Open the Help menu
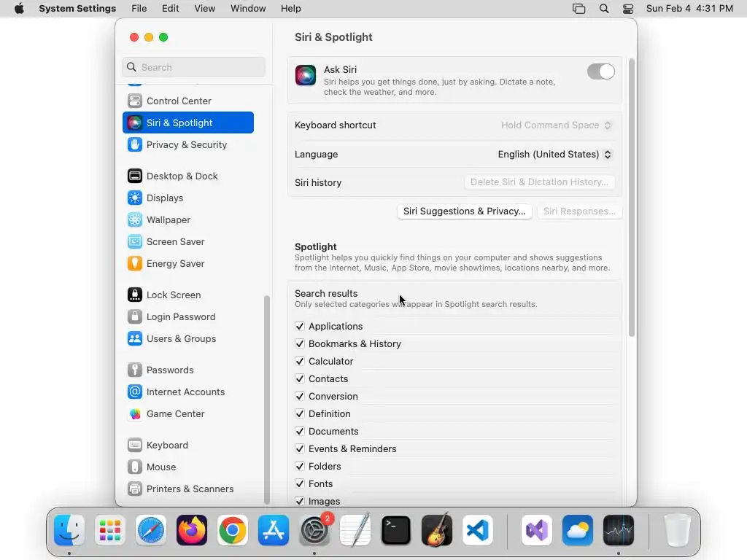Image resolution: width=747 pixels, height=560 pixels. [x=290, y=9]
